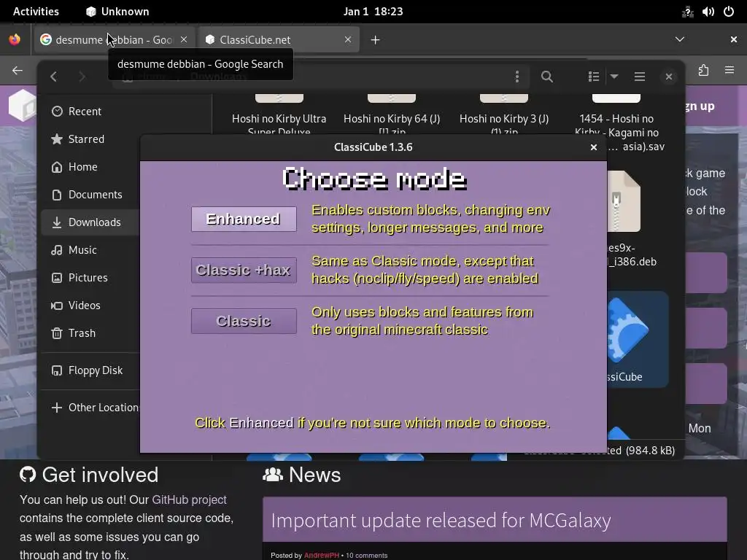
Task: Open 10 comments link
Action: coord(366,555)
